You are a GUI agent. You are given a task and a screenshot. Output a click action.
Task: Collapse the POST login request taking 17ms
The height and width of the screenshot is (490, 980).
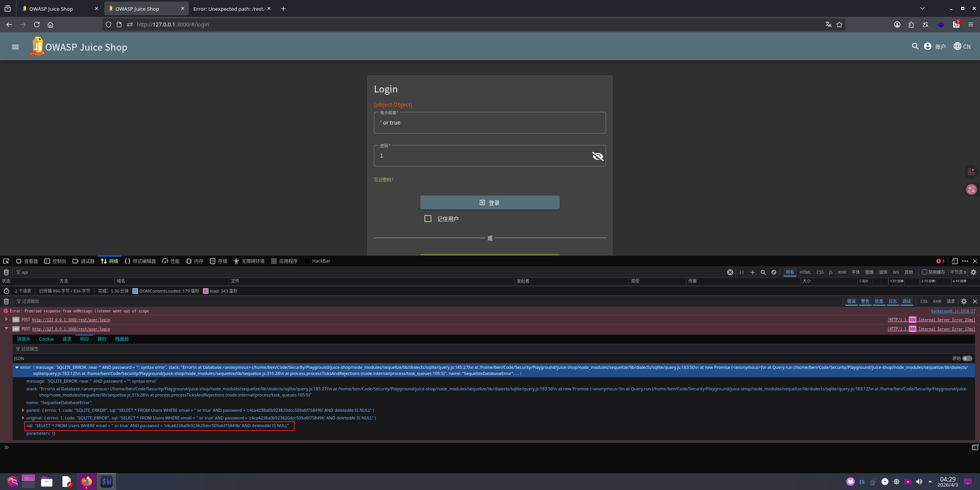coord(6,328)
